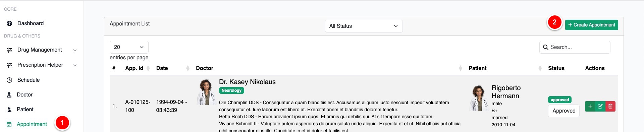Open the Schedule menu item

point(29,80)
